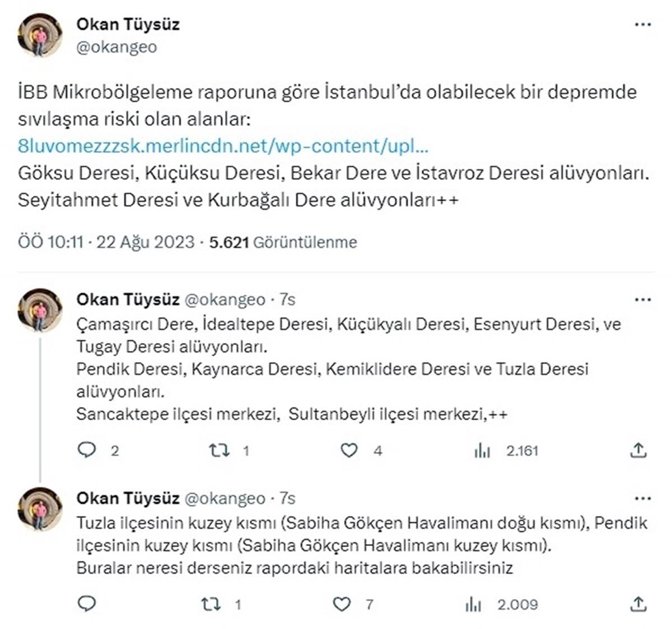672x629 pixels.
Task: Open @okangeo profile from the main tweet
Action: tap(113, 48)
